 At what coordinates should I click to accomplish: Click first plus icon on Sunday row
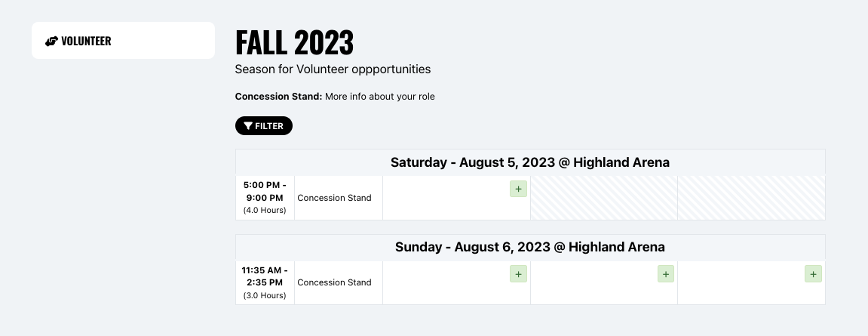tap(518, 273)
